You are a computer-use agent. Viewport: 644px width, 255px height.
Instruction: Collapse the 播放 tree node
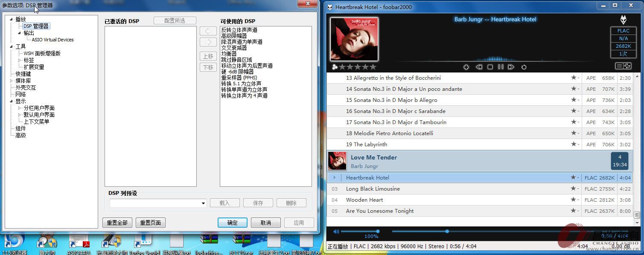click(x=12, y=19)
